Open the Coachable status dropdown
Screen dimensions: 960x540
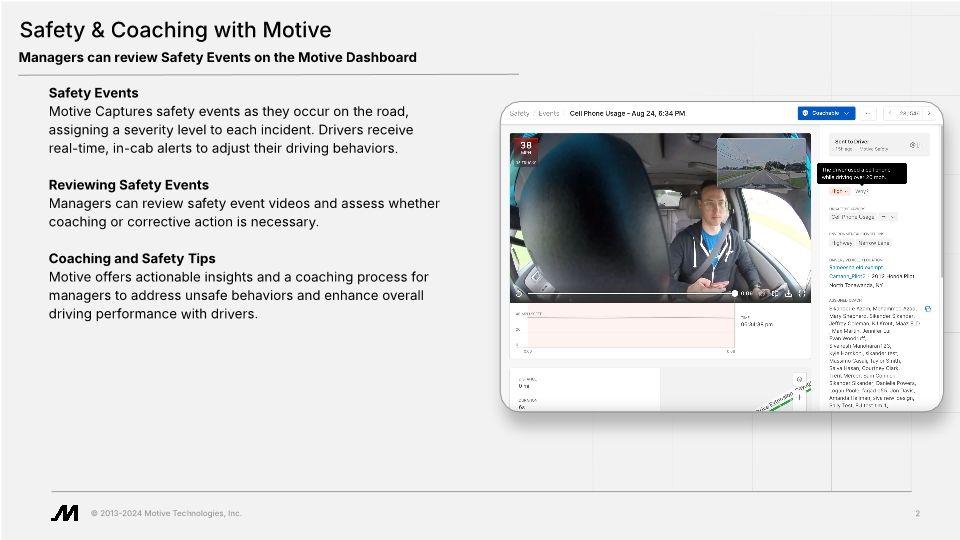(826, 113)
